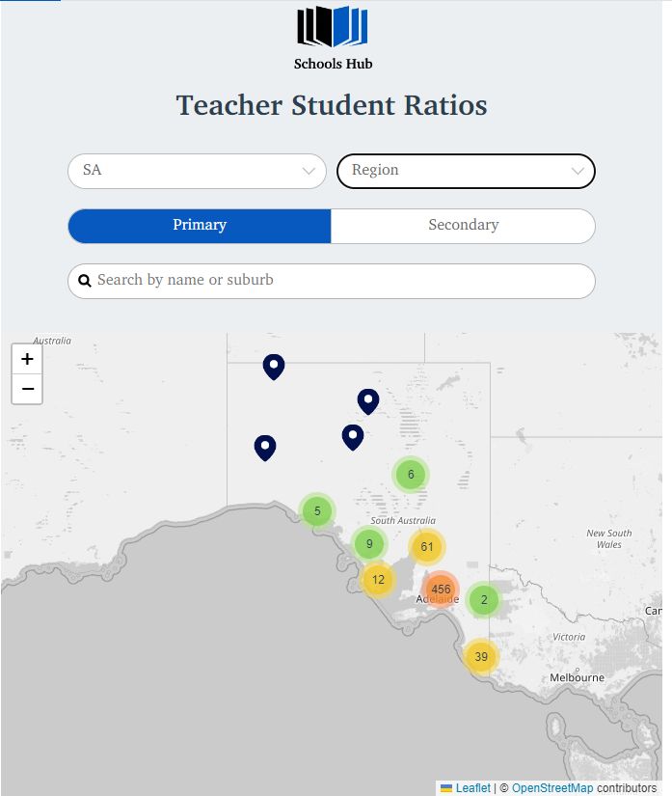Click the search magnifier icon
The width and height of the screenshot is (672, 796).
point(85,281)
